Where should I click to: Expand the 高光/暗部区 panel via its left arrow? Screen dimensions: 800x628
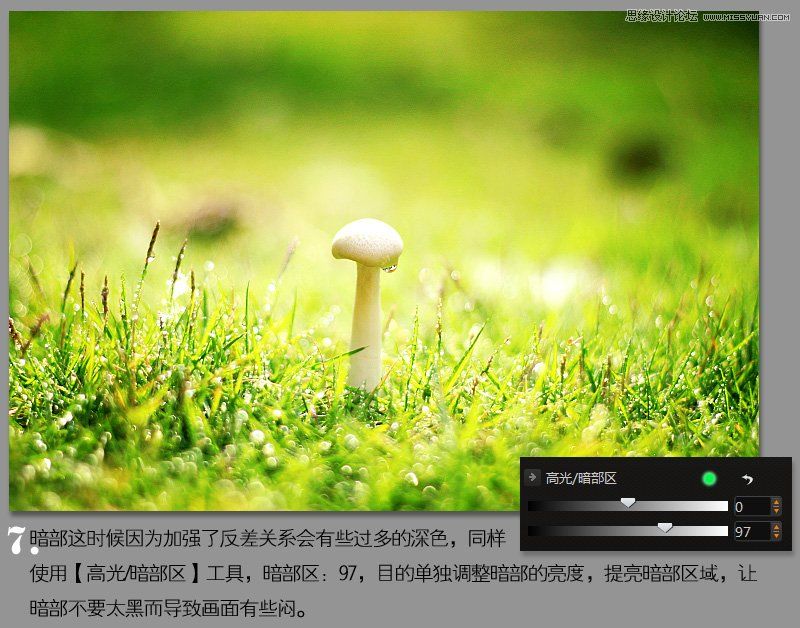point(531,477)
